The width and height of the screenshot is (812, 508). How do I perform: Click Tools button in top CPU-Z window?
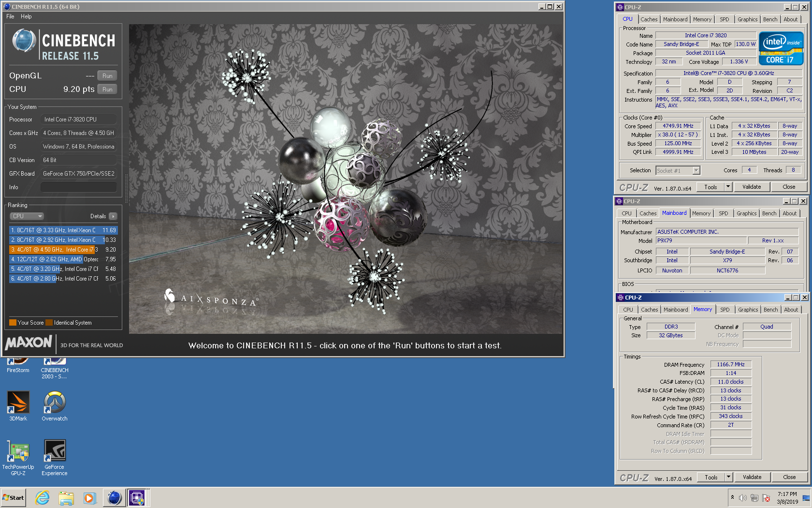pyautogui.click(x=710, y=187)
